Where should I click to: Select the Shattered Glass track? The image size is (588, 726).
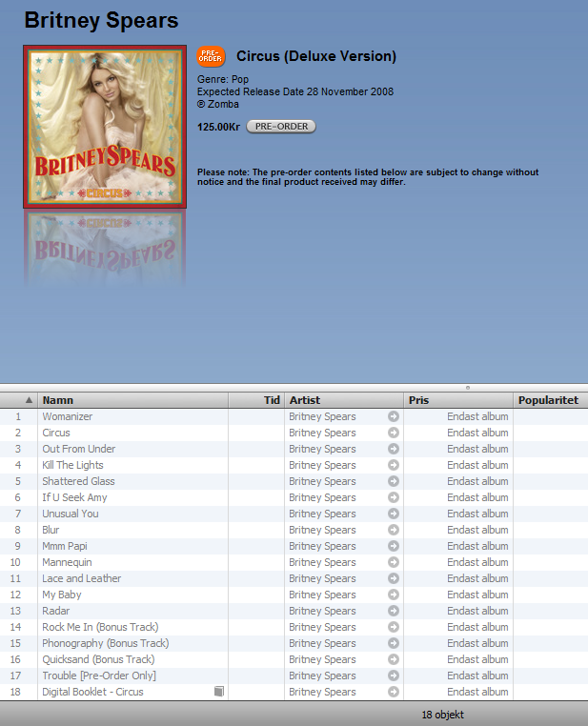tap(78, 481)
